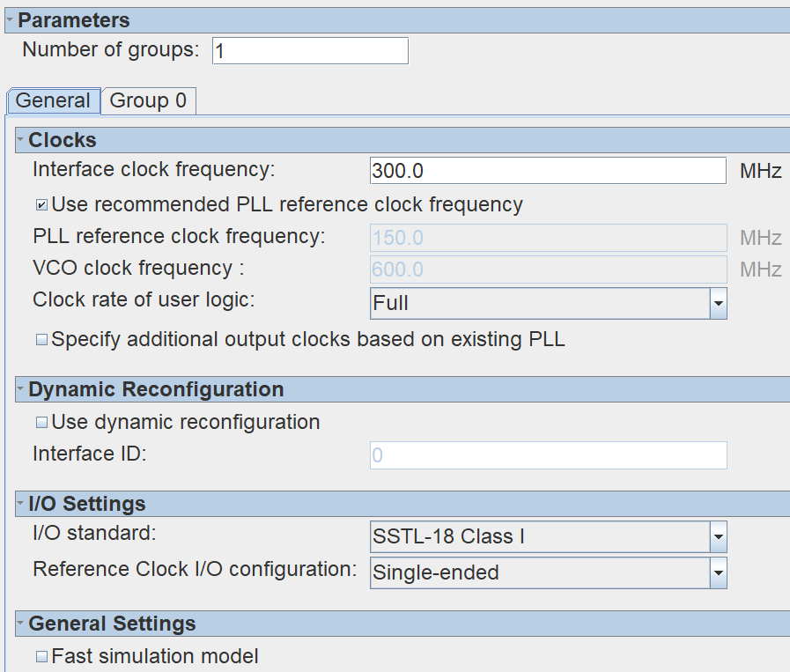The width and height of the screenshot is (790, 672).
Task: Switch to the Group 0 tab
Action: 148,100
